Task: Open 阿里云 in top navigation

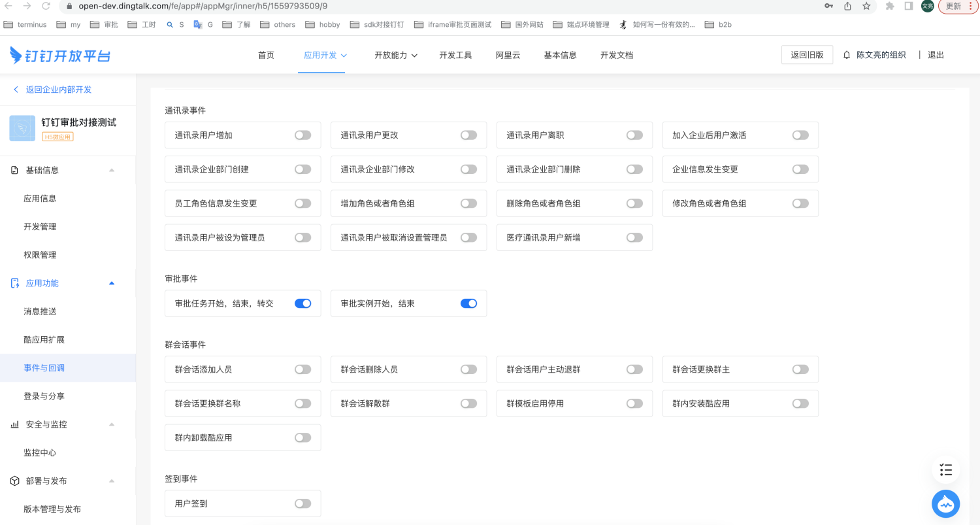Action: pos(508,55)
